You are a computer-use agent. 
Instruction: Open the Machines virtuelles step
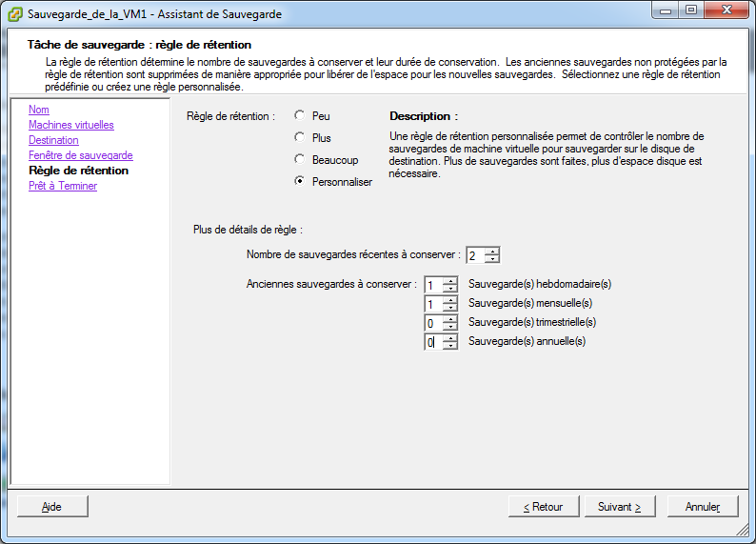tap(70, 125)
